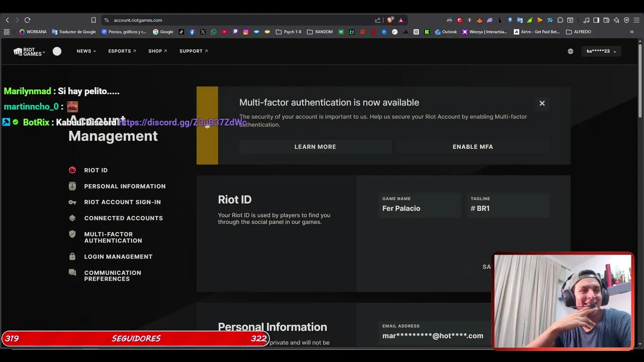Toggle the browser sidebar panel

coord(596,20)
